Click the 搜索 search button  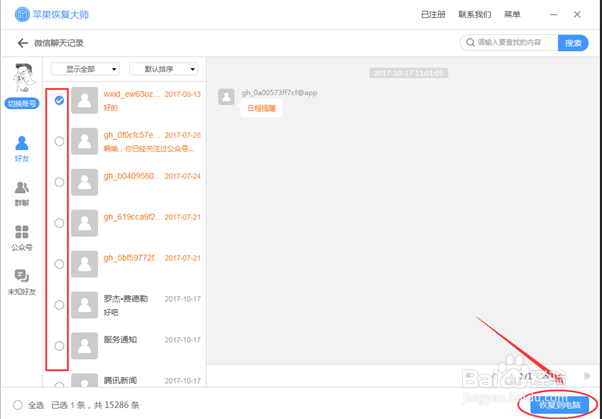(x=573, y=43)
